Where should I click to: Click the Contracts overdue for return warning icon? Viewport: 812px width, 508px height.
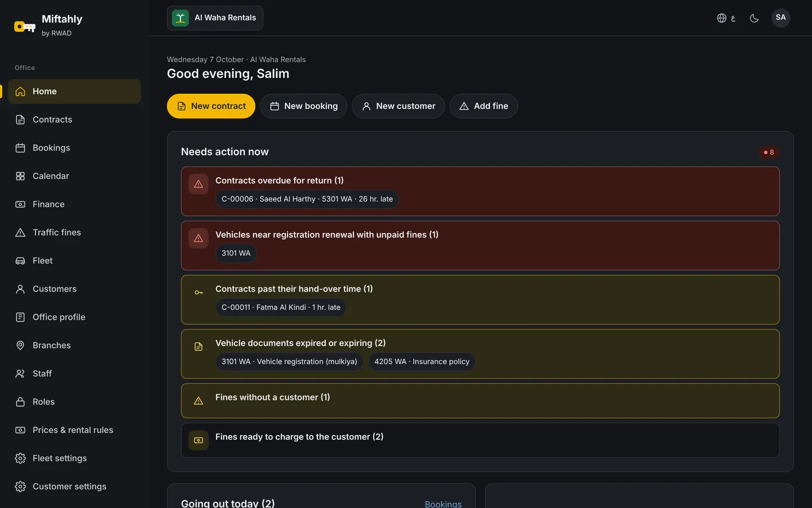[x=198, y=184]
